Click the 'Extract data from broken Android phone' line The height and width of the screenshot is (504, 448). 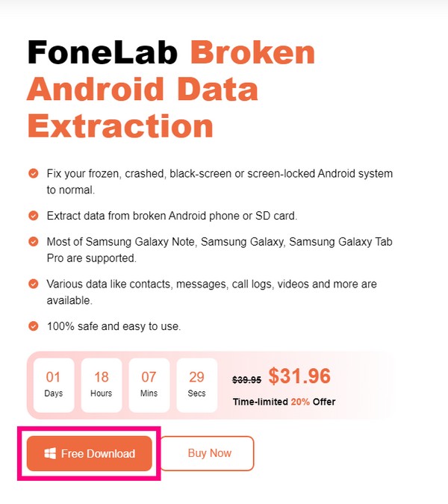172,216
